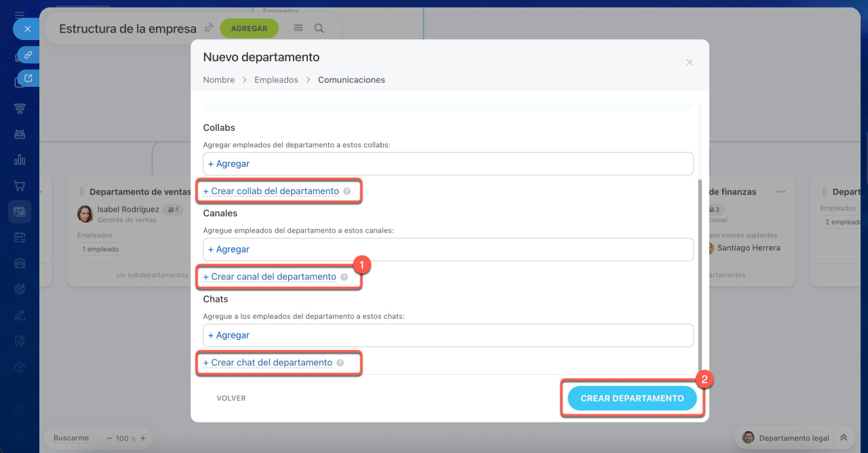The width and height of the screenshot is (868, 453).
Task: Zoom out with the minus button
Action: (108, 438)
